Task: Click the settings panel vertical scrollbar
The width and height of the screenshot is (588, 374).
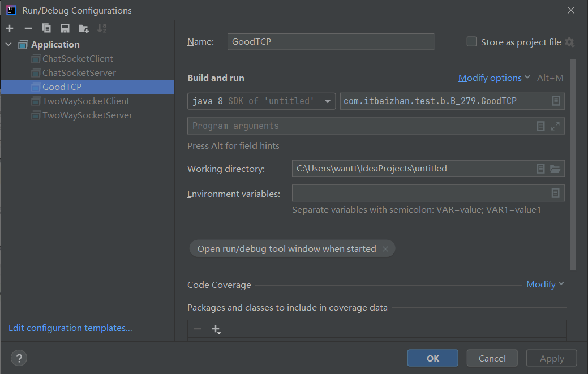Action: (573, 165)
